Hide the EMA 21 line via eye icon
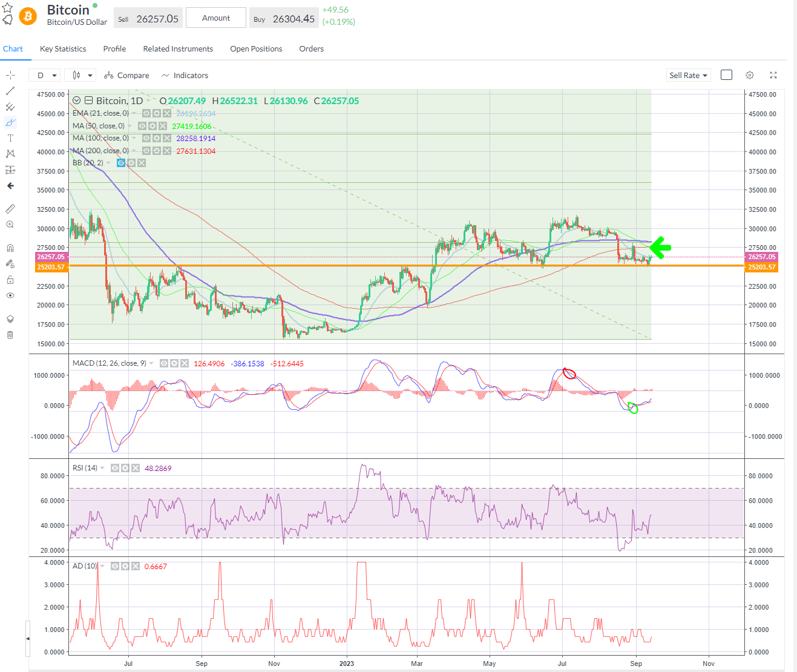Screen dimensions: 797x672 [x=146, y=113]
